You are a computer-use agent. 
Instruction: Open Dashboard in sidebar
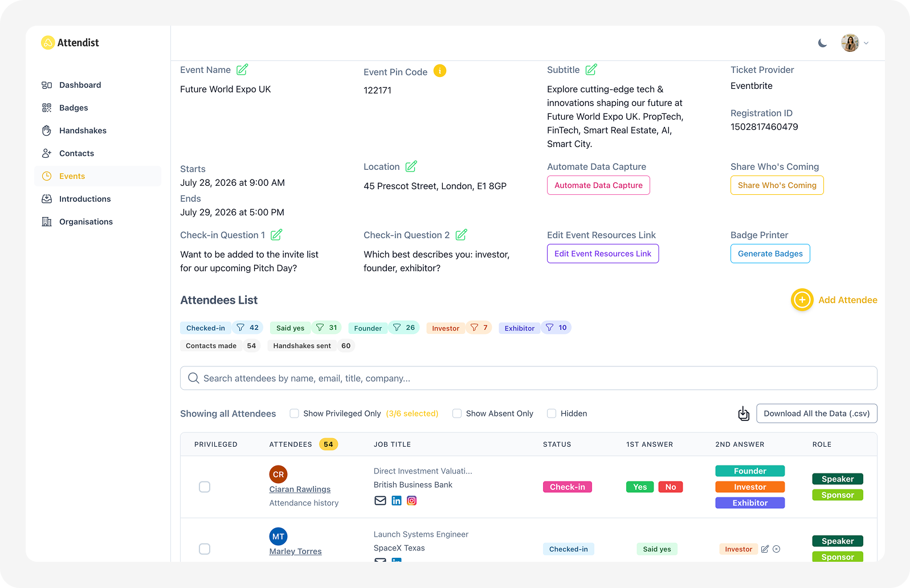pyautogui.click(x=98, y=85)
